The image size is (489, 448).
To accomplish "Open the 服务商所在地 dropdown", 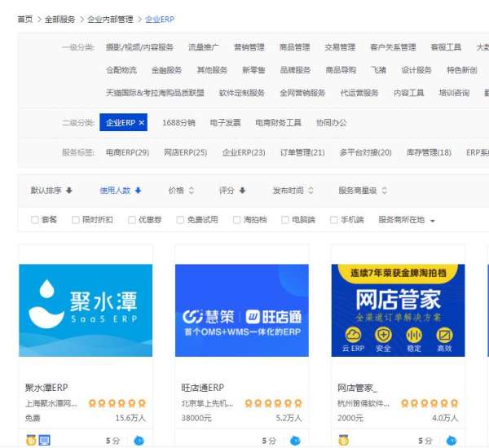I will coord(407,220).
